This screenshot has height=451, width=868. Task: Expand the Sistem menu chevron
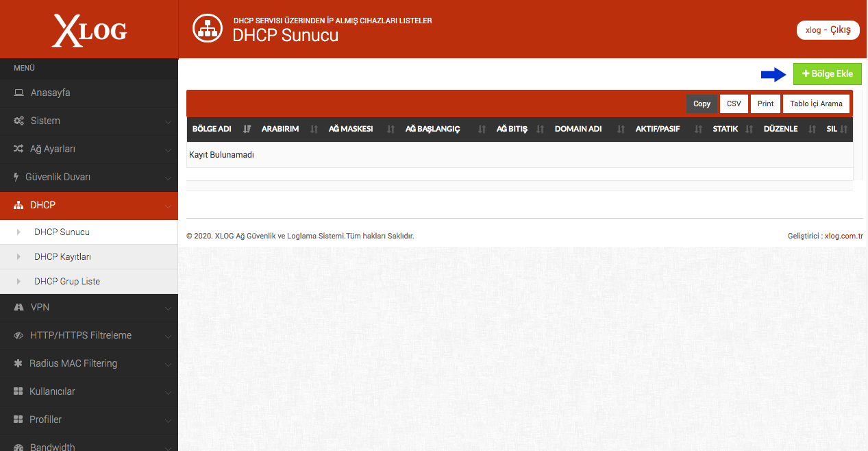(168, 122)
